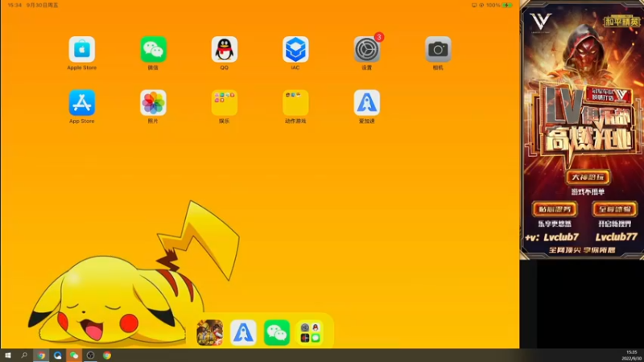Open the Photos app

pyautogui.click(x=153, y=103)
